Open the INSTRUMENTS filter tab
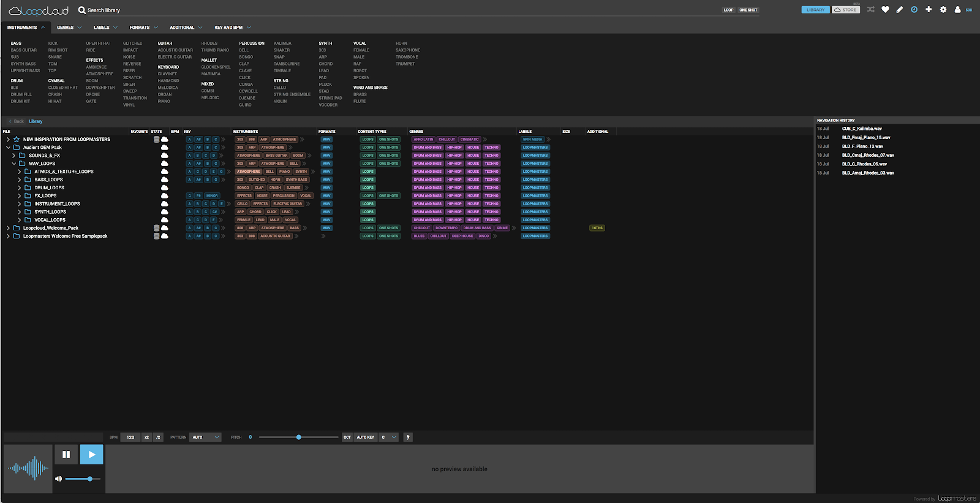 pos(26,28)
